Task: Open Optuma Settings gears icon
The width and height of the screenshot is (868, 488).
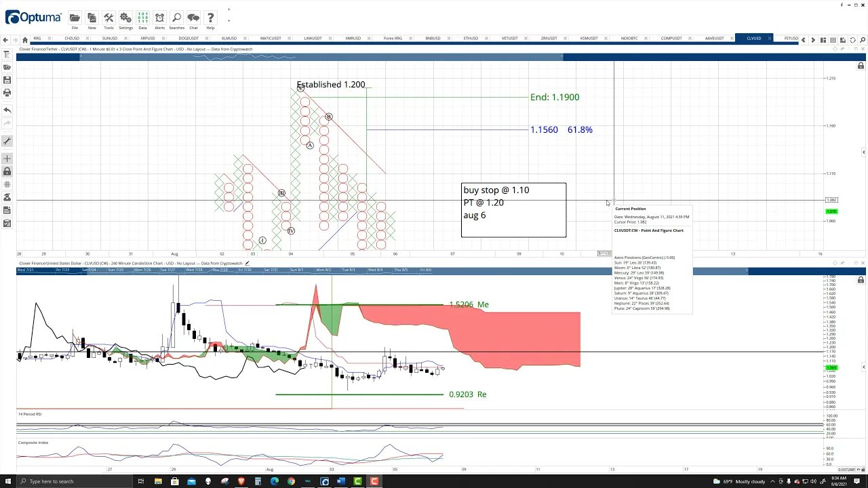Action: 125,20
